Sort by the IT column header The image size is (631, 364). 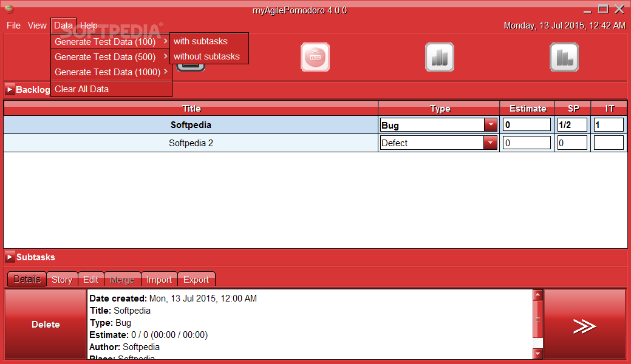tap(609, 109)
